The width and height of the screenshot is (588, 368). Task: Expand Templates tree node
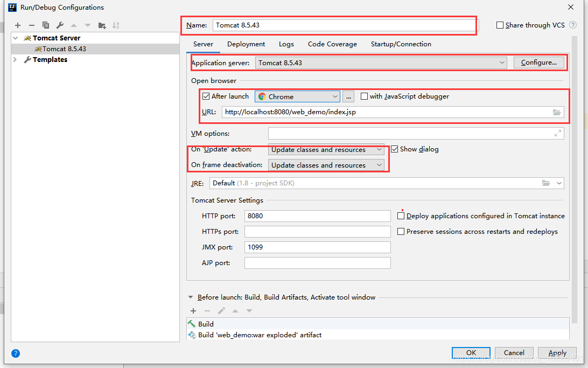click(16, 59)
